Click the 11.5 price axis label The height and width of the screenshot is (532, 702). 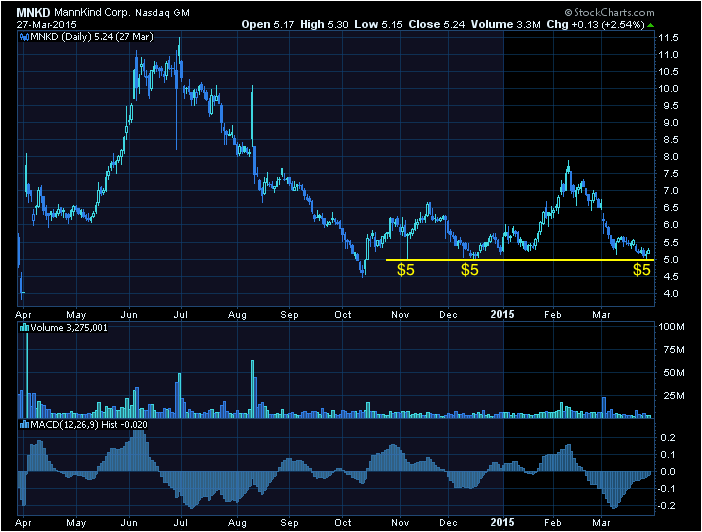point(668,38)
